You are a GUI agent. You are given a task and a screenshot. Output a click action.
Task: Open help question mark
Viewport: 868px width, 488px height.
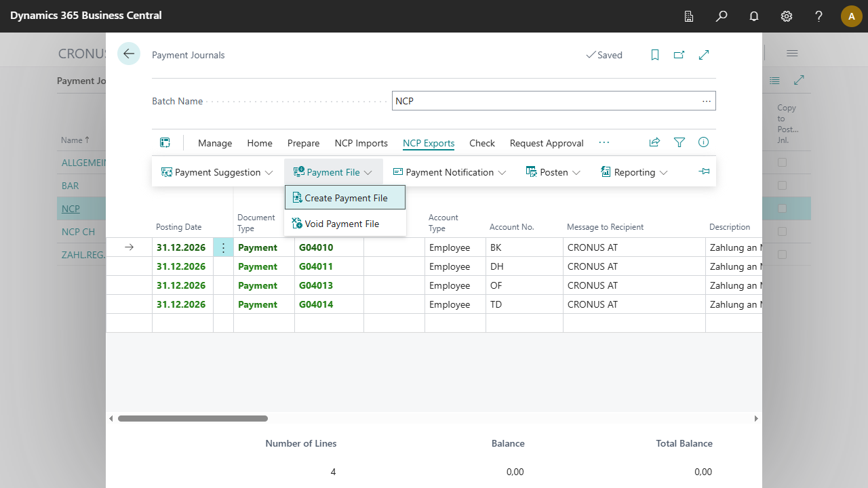(819, 16)
